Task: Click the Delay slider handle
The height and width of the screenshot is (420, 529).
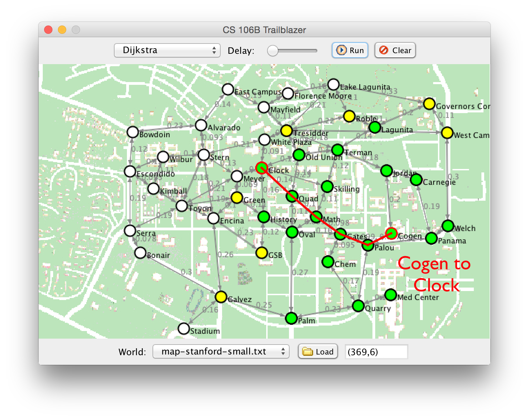Action: click(273, 51)
